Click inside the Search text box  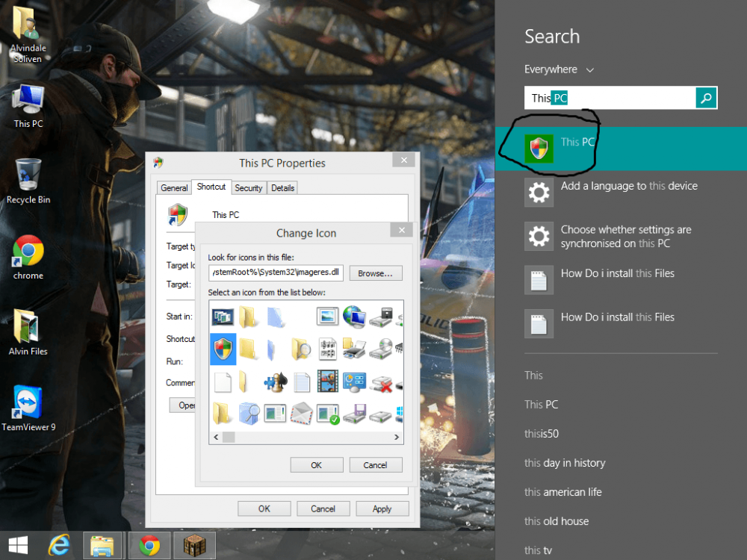point(610,98)
